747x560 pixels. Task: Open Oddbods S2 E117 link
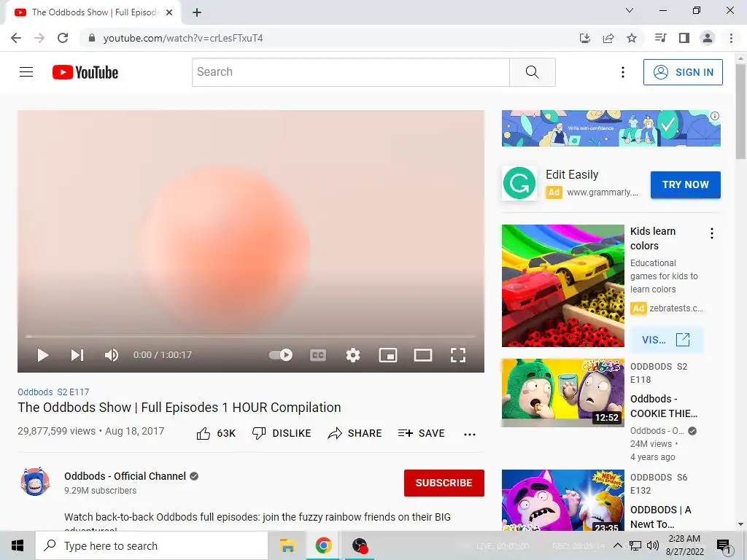click(53, 392)
